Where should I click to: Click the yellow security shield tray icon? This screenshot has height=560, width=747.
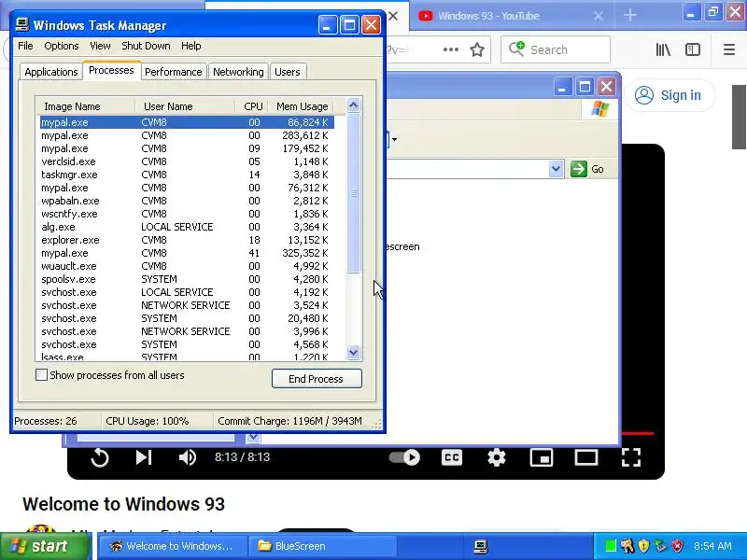[644, 546]
